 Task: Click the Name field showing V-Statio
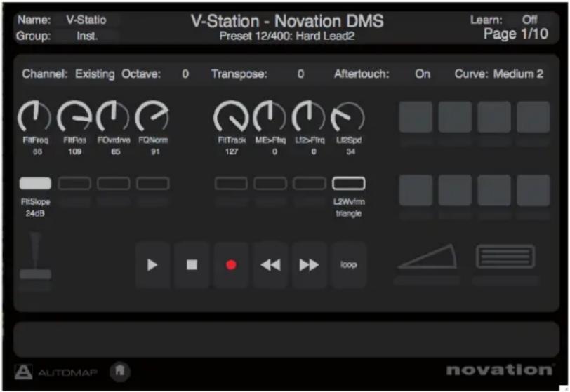pyautogui.click(x=86, y=20)
